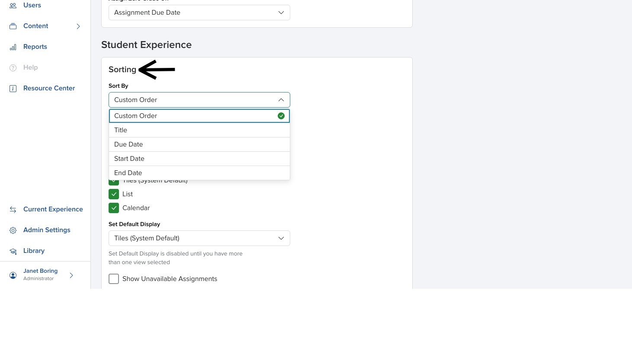The width and height of the screenshot is (632, 364).
Task: Click the Set Default Display disabled hint text
Action: (x=175, y=258)
